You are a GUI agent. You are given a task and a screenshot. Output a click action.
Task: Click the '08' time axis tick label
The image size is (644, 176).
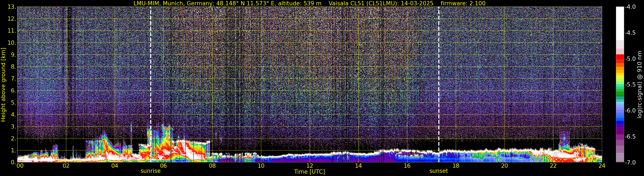[212, 166]
